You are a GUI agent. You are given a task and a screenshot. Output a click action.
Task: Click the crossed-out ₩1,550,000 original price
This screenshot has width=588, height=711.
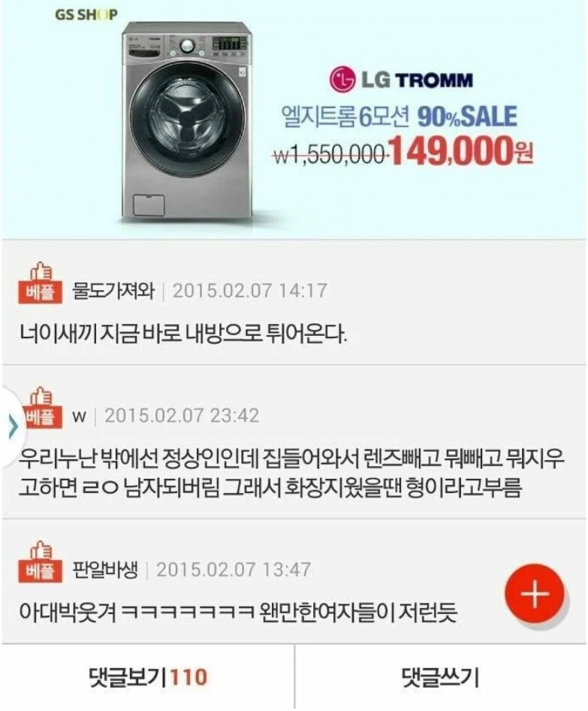click(x=330, y=156)
